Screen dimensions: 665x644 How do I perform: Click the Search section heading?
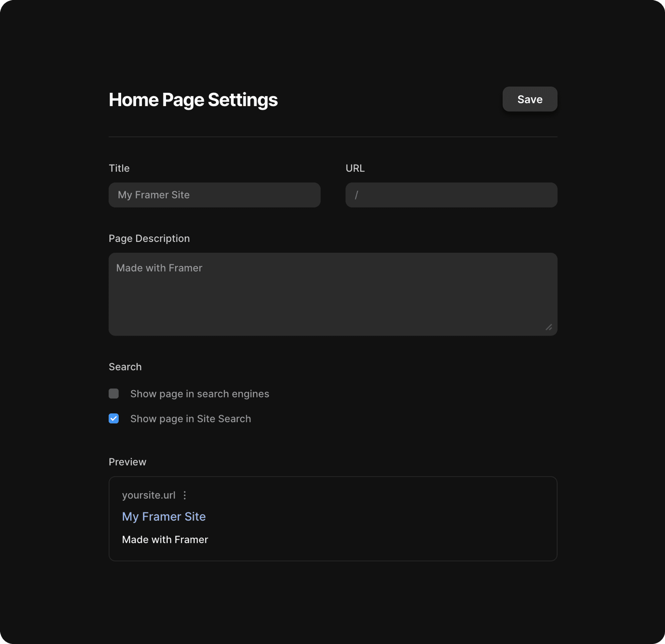(125, 367)
